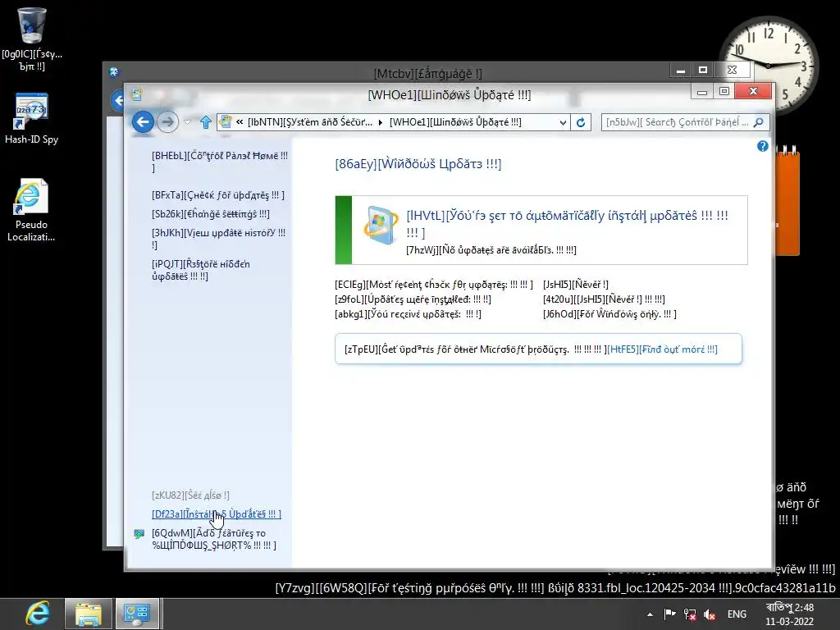This screenshot has height=630, width=840.
Task: Click the taskbar clock showing 2:48
Action: 790,614
